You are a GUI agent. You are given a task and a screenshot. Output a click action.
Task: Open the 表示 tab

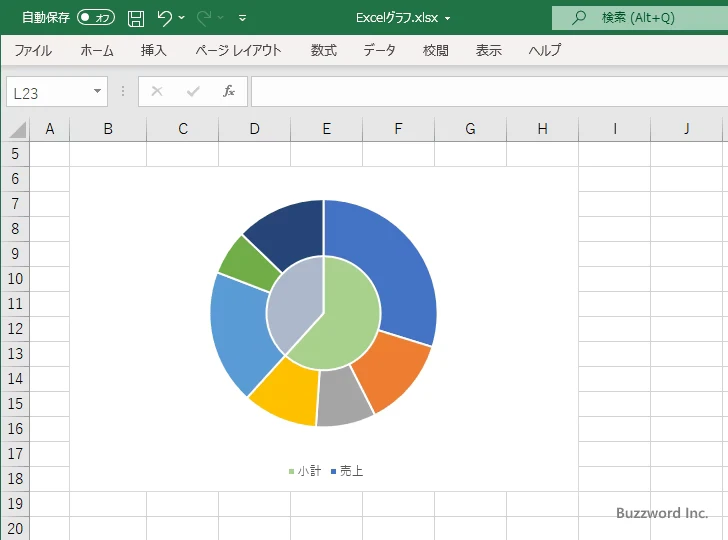[x=488, y=50]
